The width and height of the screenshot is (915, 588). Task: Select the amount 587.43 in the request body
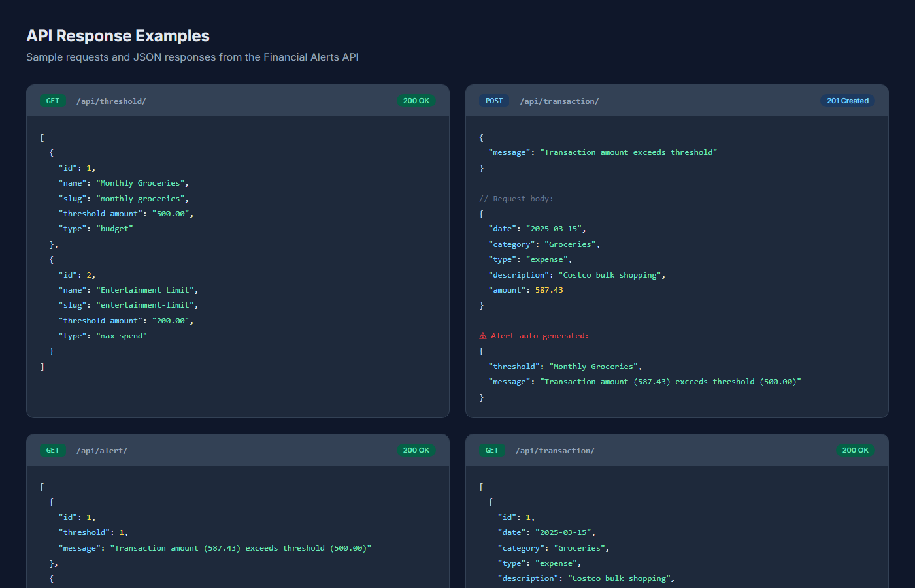point(549,289)
